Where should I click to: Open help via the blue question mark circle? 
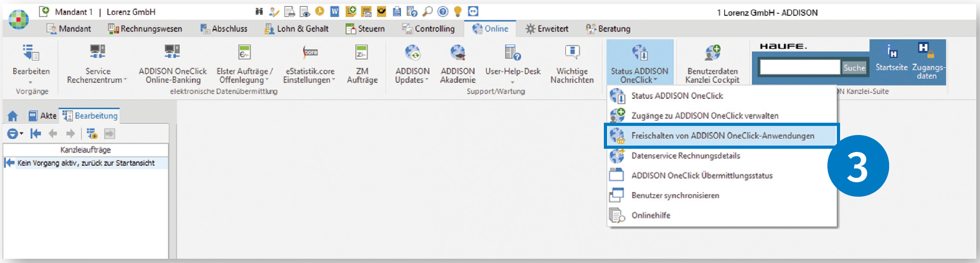pyautogui.click(x=443, y=11)
